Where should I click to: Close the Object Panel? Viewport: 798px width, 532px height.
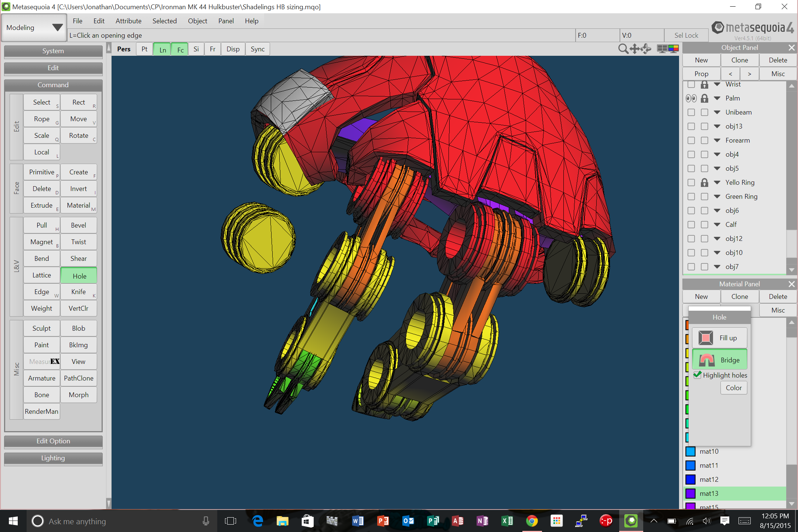coord(791,48)
